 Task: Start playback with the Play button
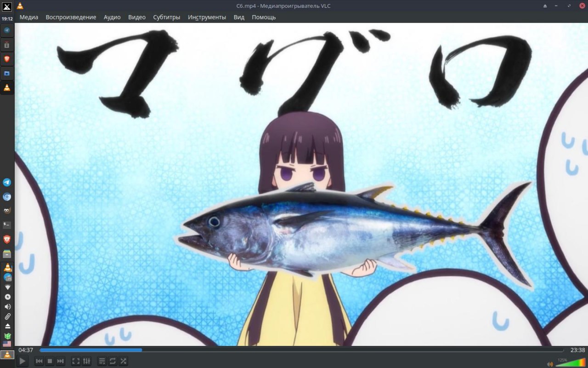point(23,362)
